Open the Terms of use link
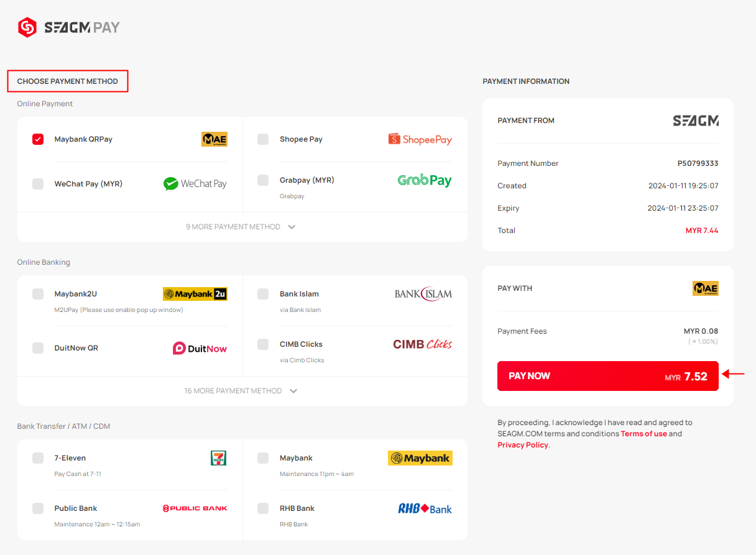 pyautogui.click(x=643, y=434)
